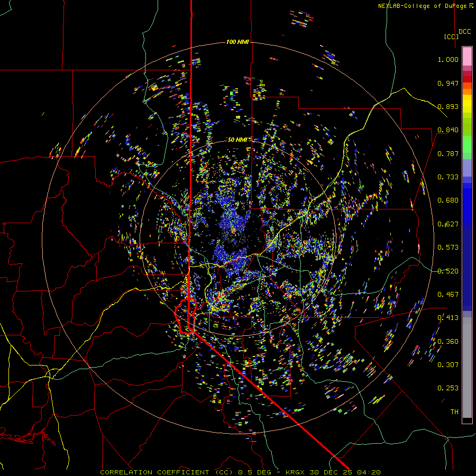The height and width of the screenshot is (476, 476).
Task: Select the 0.893 scale value
Action: click(x=448, y=106)
